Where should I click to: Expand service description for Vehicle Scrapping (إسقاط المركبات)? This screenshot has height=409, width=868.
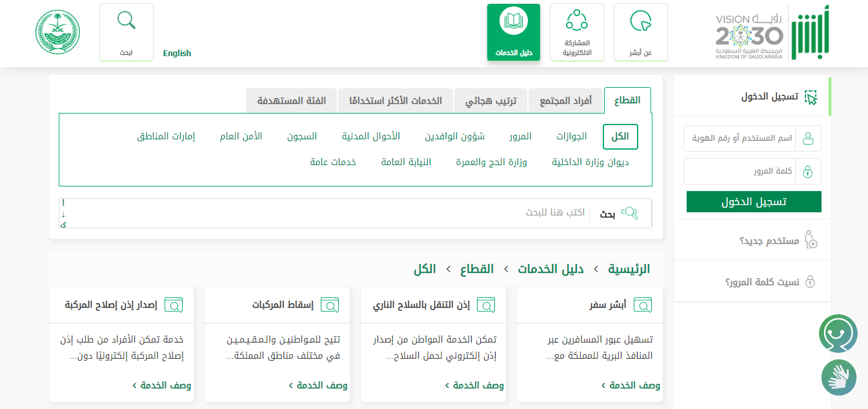[318, 386]
